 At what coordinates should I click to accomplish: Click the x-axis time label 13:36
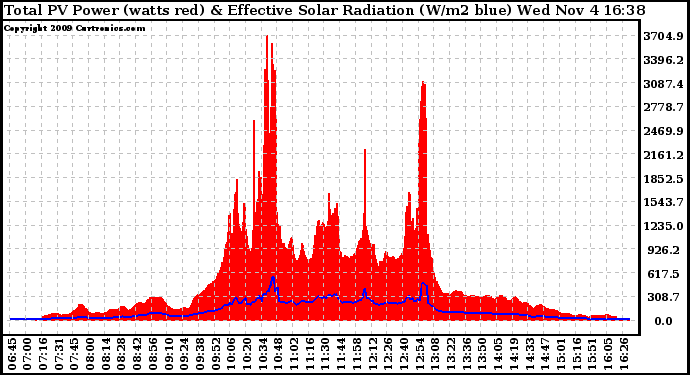tap(467, 354)
